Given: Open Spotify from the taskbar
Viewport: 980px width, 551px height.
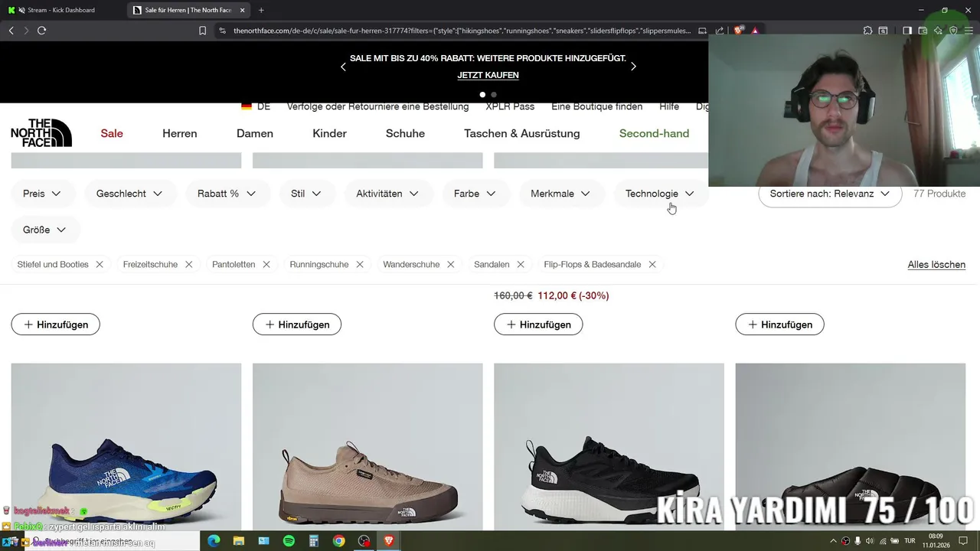Looking at the screenshot, I should point(289,541).
